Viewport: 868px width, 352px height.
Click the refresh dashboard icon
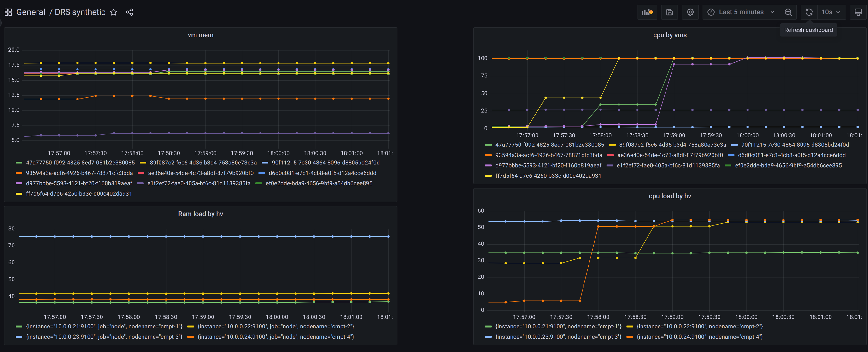click(x=809, y=12)
